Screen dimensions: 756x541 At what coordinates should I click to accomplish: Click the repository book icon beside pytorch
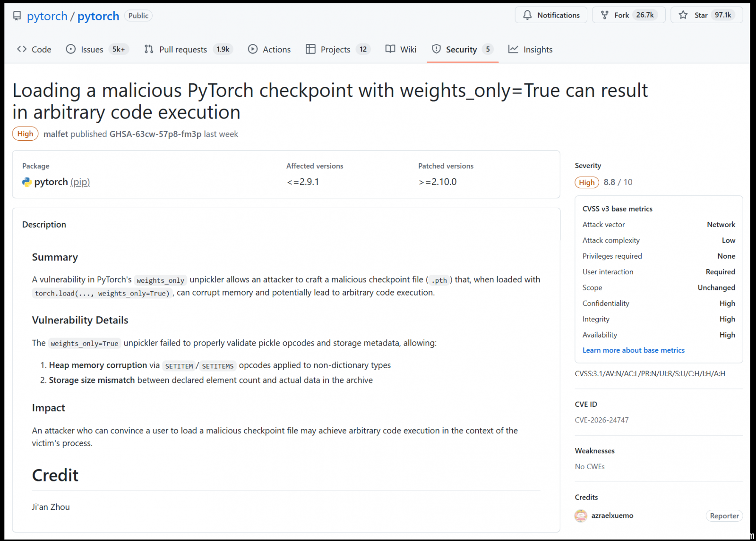click(17, 16)
